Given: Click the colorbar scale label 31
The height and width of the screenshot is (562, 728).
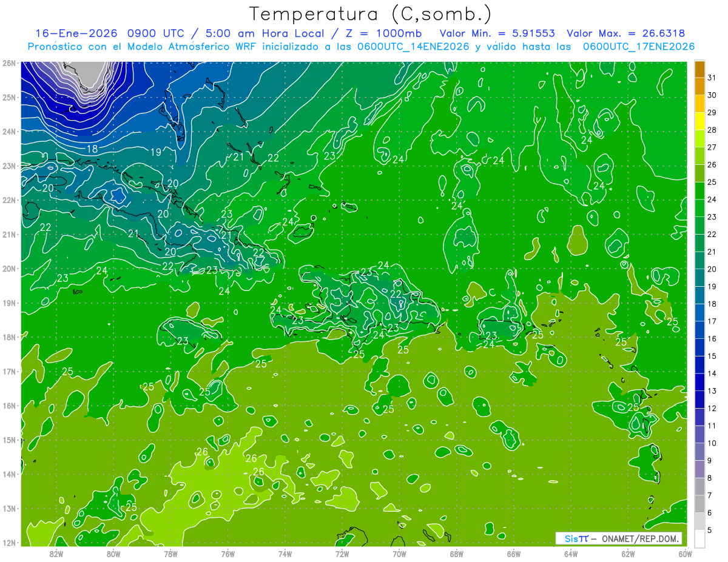Looking at the screenshot, I should pyautogui.click(x=712, y=78).
